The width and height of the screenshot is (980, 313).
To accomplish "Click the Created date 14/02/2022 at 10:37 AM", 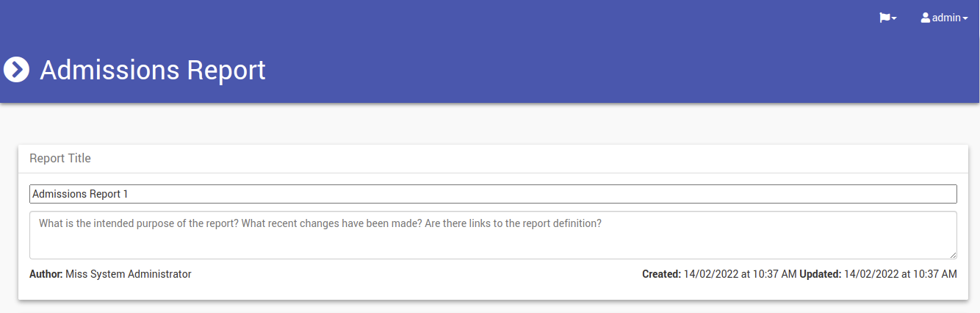I will pos(740,274).
